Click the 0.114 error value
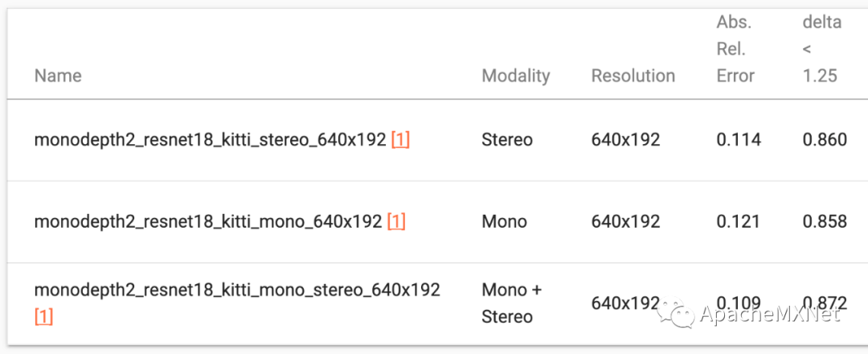 click(x=738, y=140)
